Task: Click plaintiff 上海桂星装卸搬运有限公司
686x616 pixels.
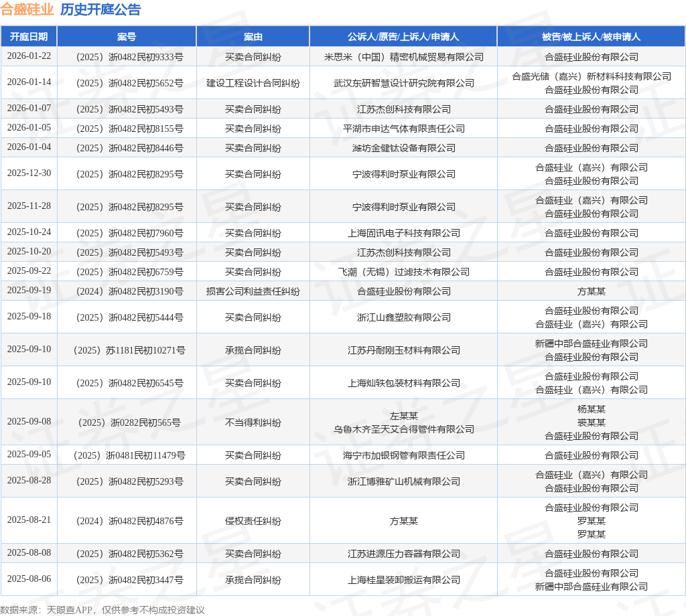Action: (403, 580)
